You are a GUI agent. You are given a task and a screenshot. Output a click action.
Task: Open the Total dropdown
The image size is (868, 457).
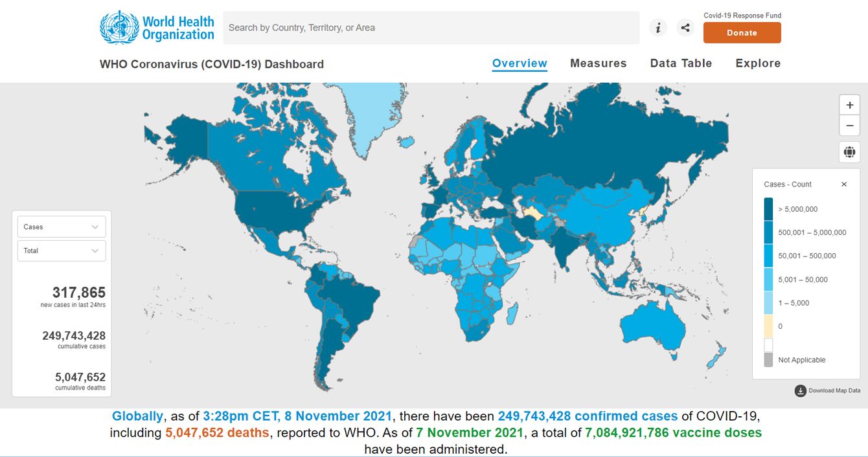[x=62, y=251]
